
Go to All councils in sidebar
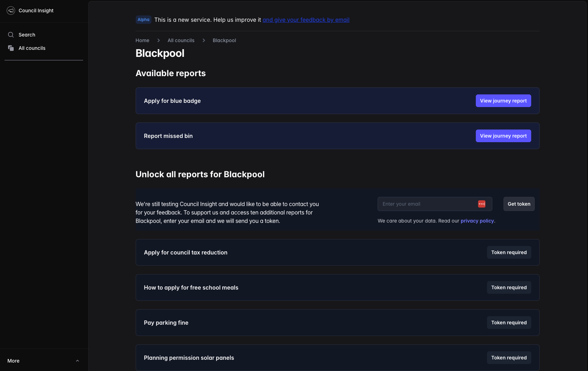pos(32,48)
